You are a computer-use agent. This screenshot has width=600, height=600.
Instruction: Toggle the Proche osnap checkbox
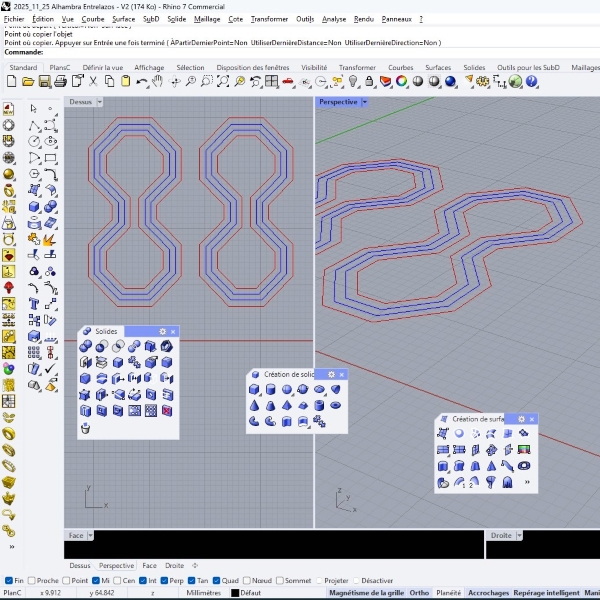[x=31, y=580]
